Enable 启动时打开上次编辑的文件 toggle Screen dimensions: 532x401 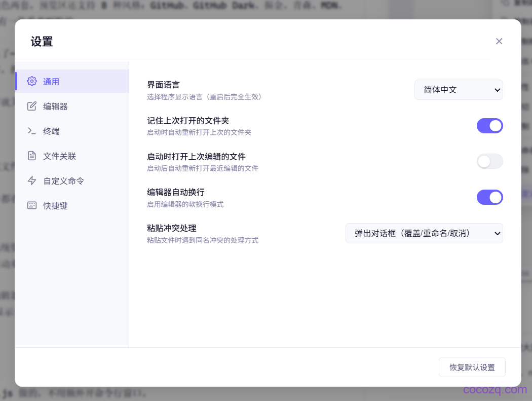(x=489, y=161)
